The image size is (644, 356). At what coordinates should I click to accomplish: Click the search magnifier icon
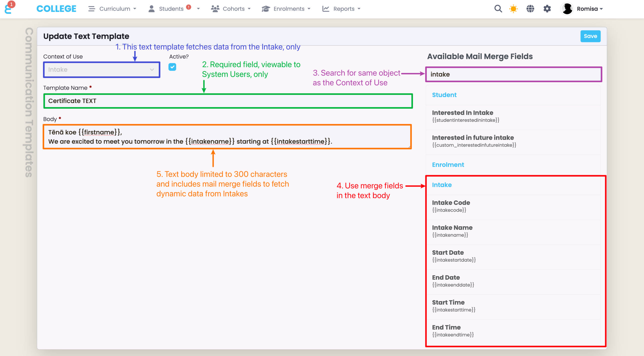coord(498,9)
